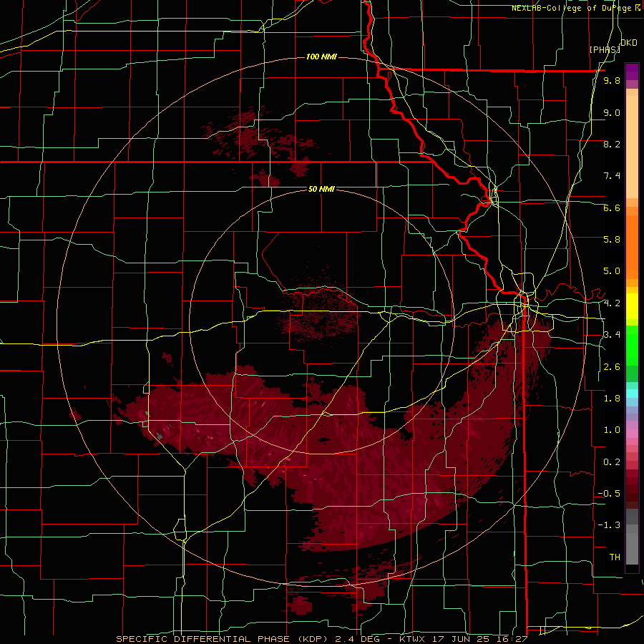This screenshot has width=644, height=644.
Task: Click the bright yellow color bar segment
Action: [632, 306]
